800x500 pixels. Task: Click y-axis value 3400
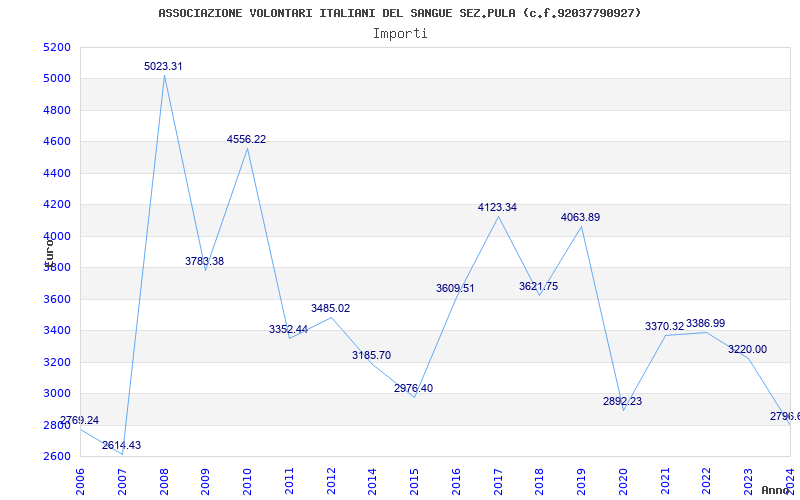click(57, 331)
